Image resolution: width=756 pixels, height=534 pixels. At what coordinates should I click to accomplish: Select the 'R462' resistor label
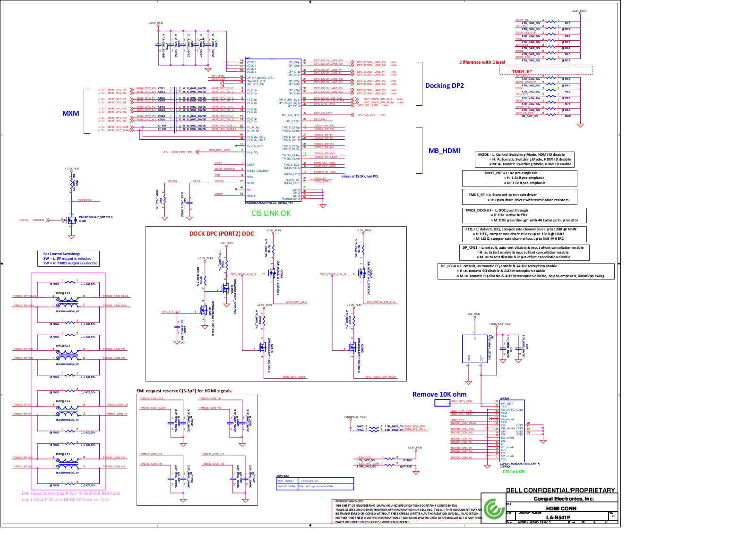[360, 430]
